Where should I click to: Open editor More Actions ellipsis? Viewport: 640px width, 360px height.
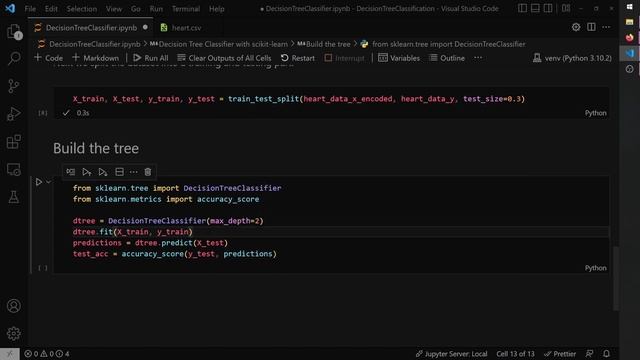[x=606, y=27]
